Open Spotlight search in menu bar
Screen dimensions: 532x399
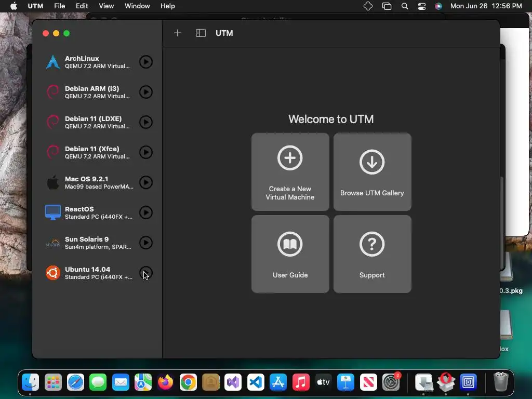pyautogui.click(x=404, y=6)
